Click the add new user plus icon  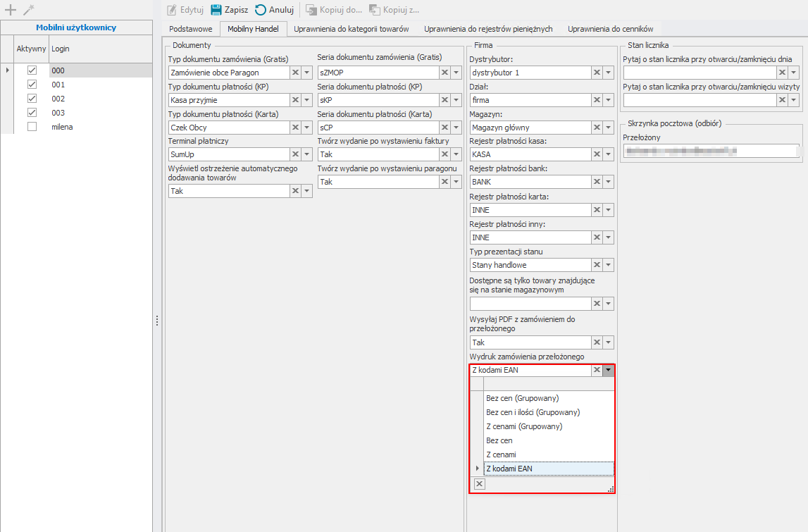11,10
